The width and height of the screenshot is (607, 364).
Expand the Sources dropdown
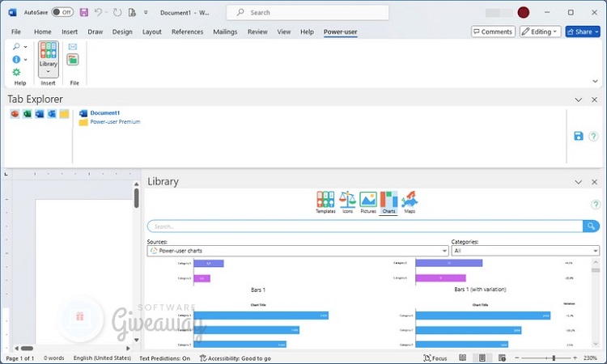coord(444,252)
